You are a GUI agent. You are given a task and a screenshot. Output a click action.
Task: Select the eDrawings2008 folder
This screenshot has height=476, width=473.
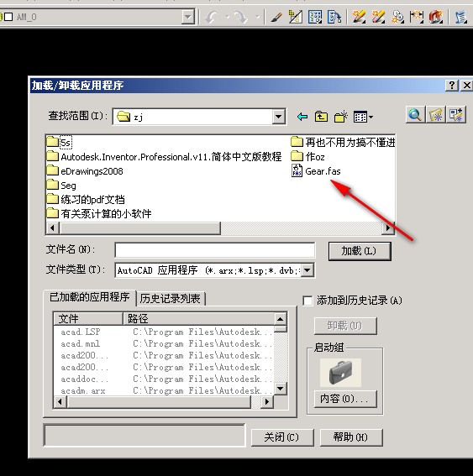coord(85,171)
